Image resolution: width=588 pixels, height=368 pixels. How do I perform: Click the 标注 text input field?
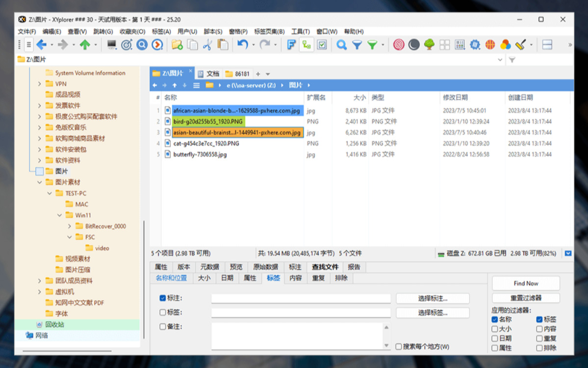(301, 298)
